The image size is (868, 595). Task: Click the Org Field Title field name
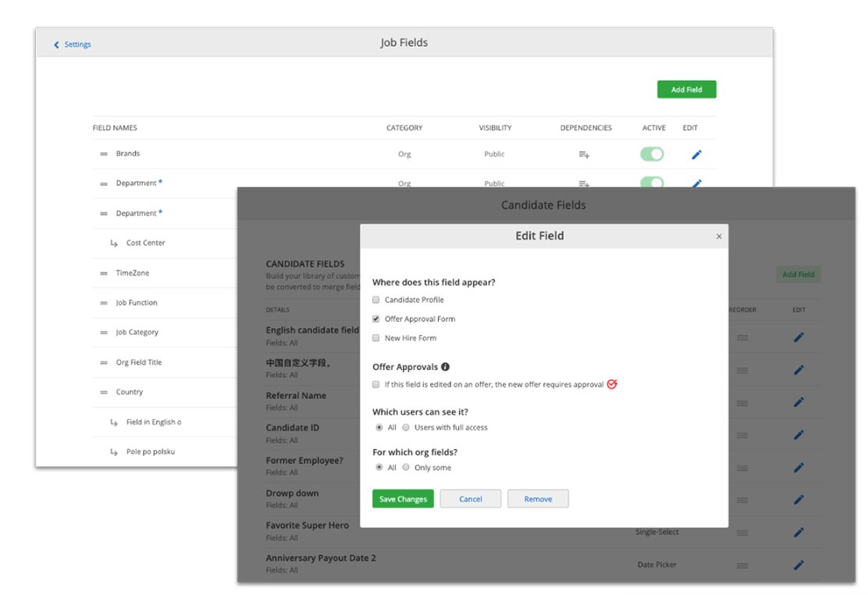[139, 362]
